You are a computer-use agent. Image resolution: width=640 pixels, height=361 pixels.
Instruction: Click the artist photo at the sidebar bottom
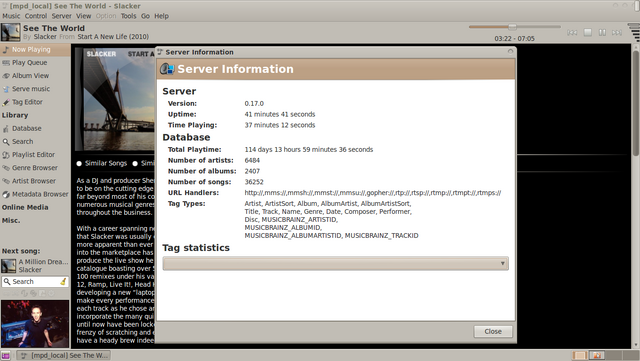coord(35,324)
